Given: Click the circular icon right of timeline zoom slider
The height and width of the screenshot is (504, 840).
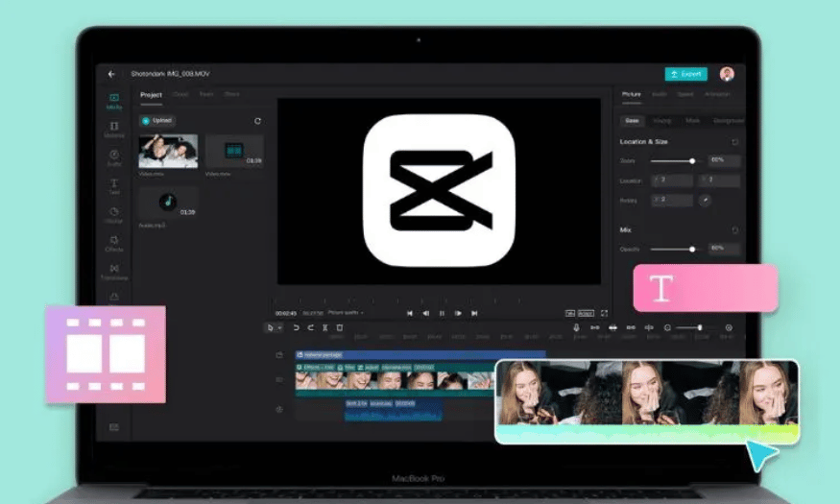Looking at the screenshot, I should tap(729, 327).
